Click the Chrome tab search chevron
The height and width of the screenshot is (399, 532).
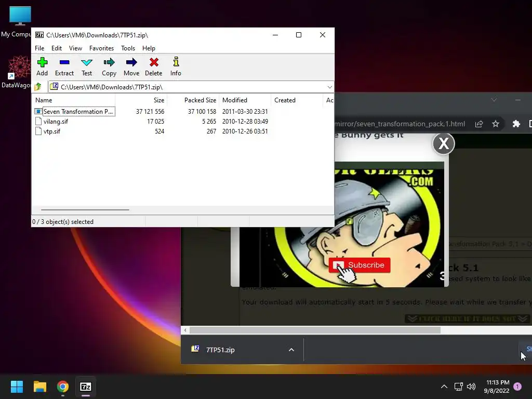coord(494,99)
